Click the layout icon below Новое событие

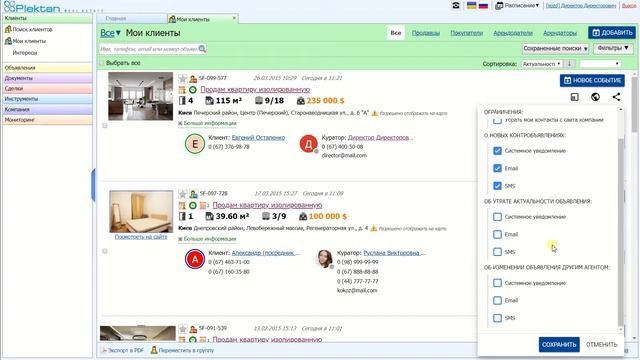tap(574, 97)
